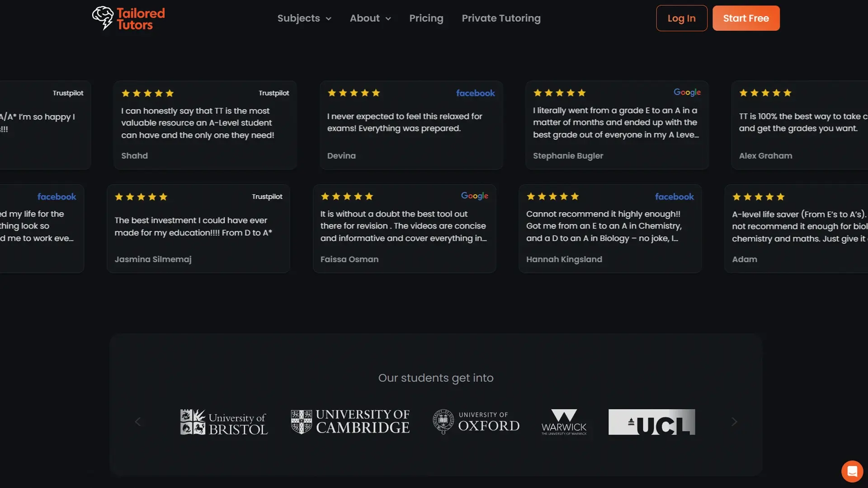
Task: Go to Private Tutoring page
Action: [501, 19]
